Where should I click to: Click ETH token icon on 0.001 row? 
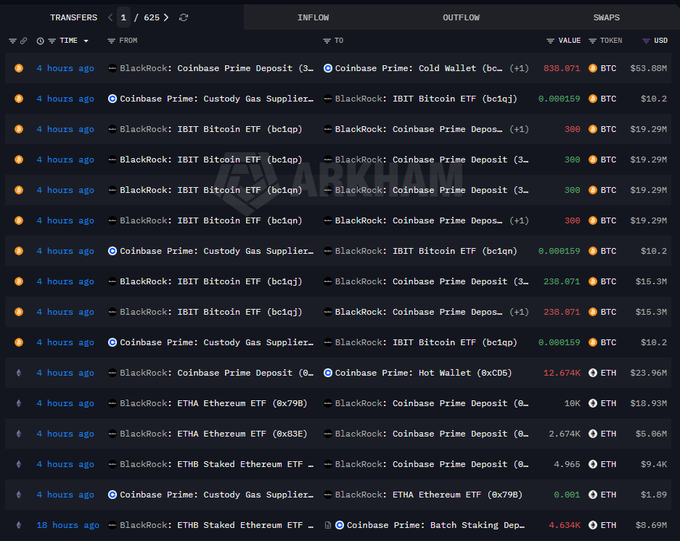coord(593,495)
